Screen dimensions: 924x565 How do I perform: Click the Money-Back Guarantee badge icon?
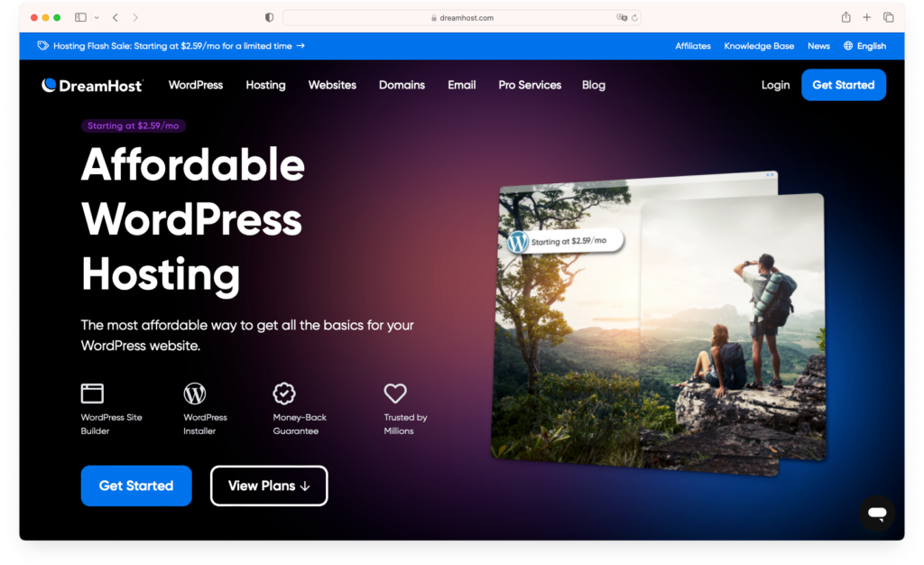pyautogui.click(x=284, y=394)
